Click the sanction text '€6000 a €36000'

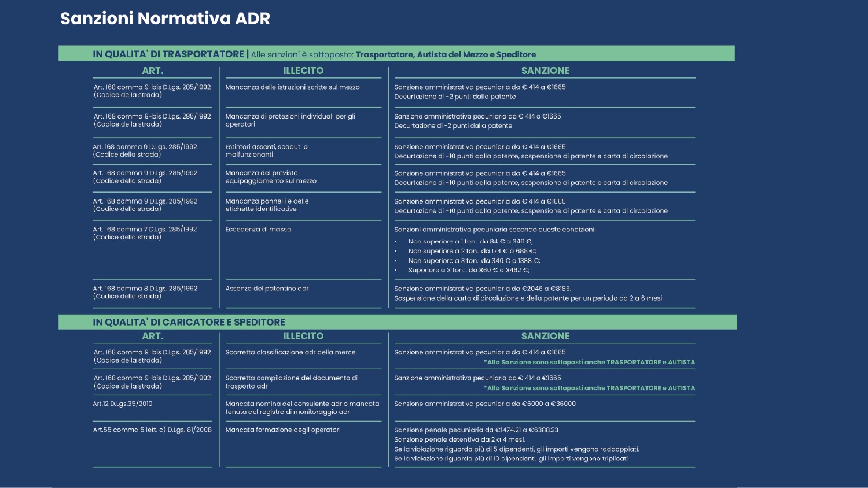(485, 404)
